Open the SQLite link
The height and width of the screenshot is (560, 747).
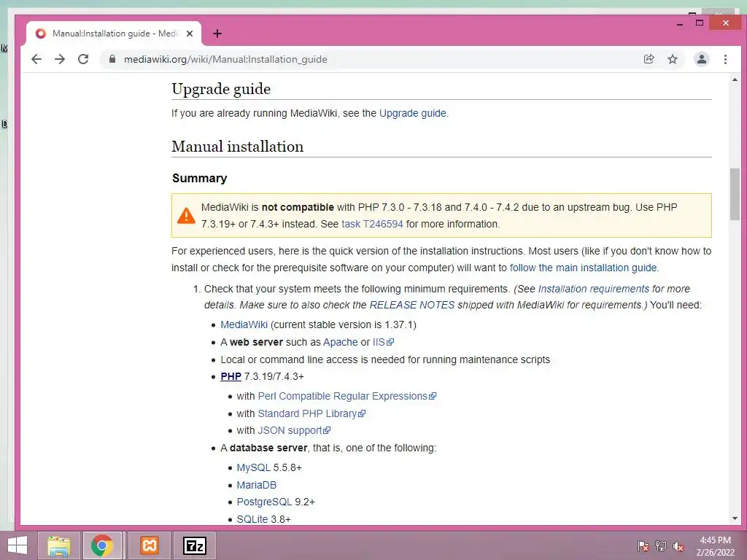(252, 519)
